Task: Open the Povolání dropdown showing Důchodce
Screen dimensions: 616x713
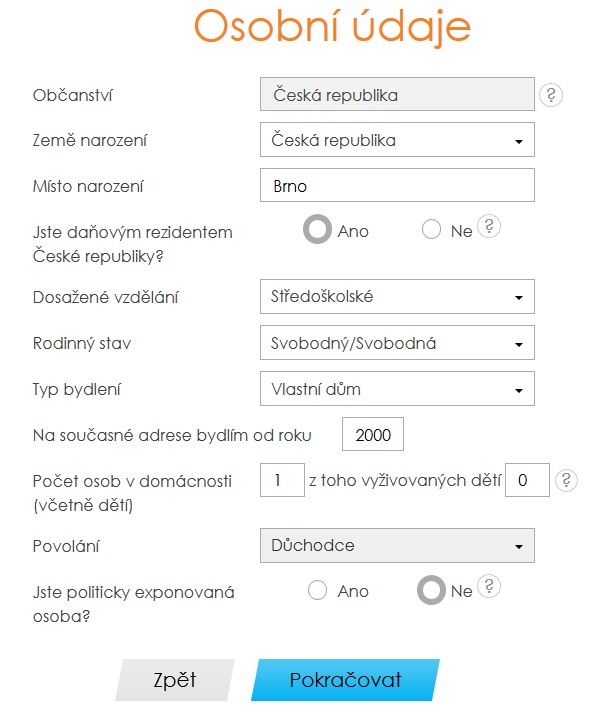Action: coord(397,545)
